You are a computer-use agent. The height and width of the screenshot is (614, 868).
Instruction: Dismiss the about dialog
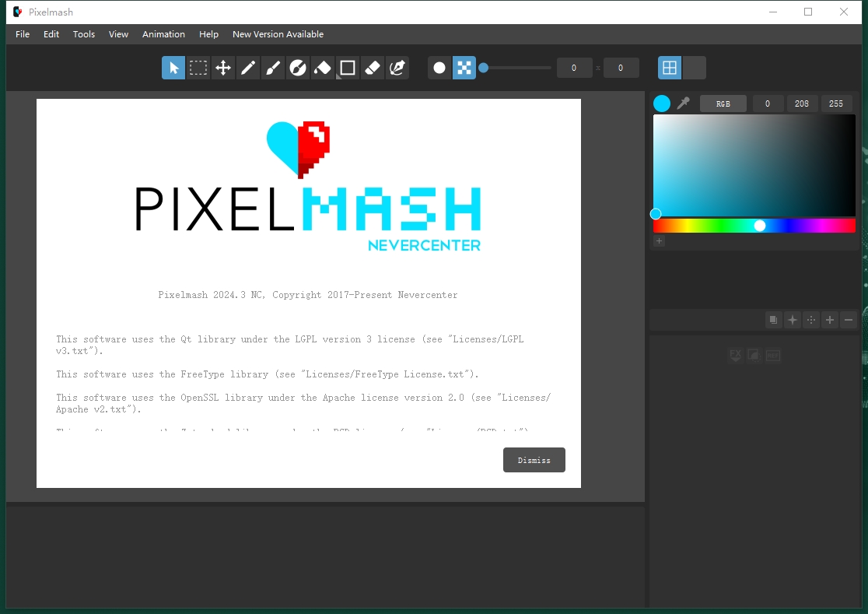coord(534,460)
